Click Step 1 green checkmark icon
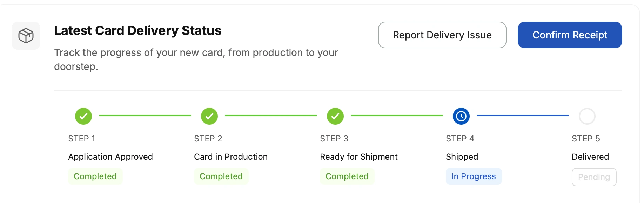The image size is (644, 203). pyautogui.click(x=83, y=116)
